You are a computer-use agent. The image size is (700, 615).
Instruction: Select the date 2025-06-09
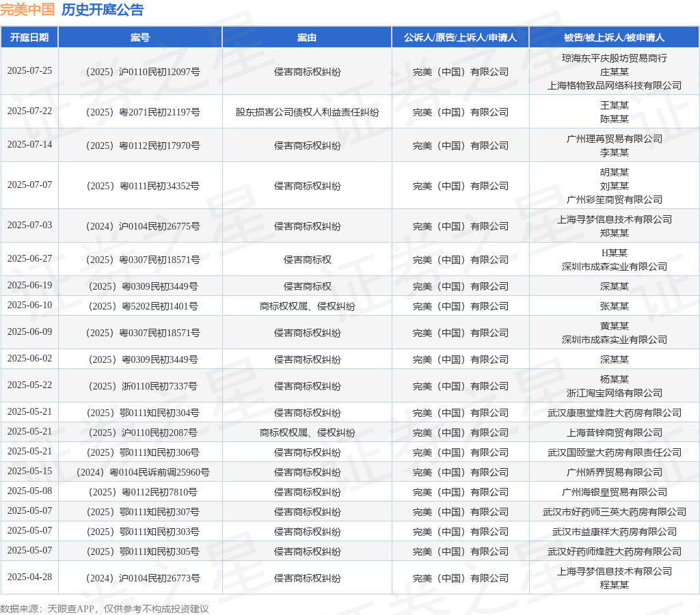[x=29, y=331]
